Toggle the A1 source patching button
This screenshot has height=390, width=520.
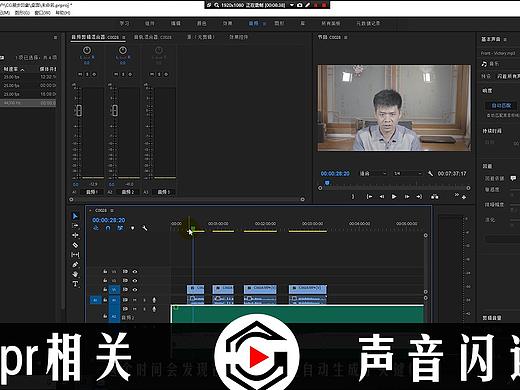click(x=95, y=300)
